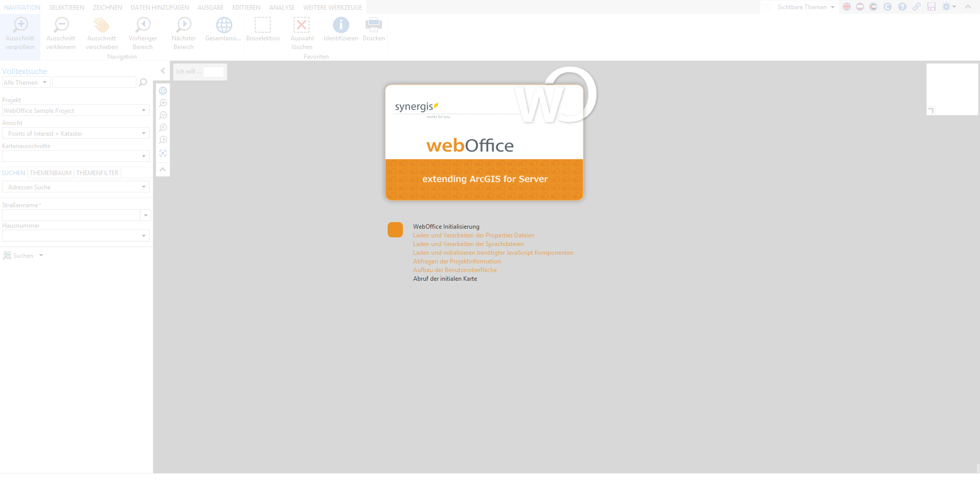Switch to the THEMENFILTER tab
980x487 pixels.
point(97,173)
